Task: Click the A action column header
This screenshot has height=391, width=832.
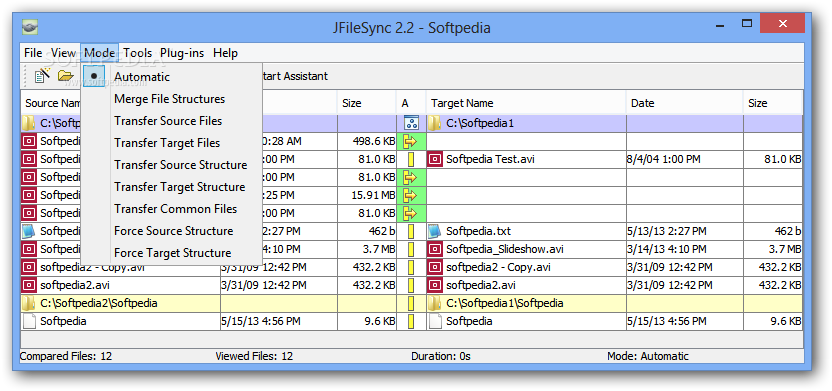Action: (x=411, y=103)
